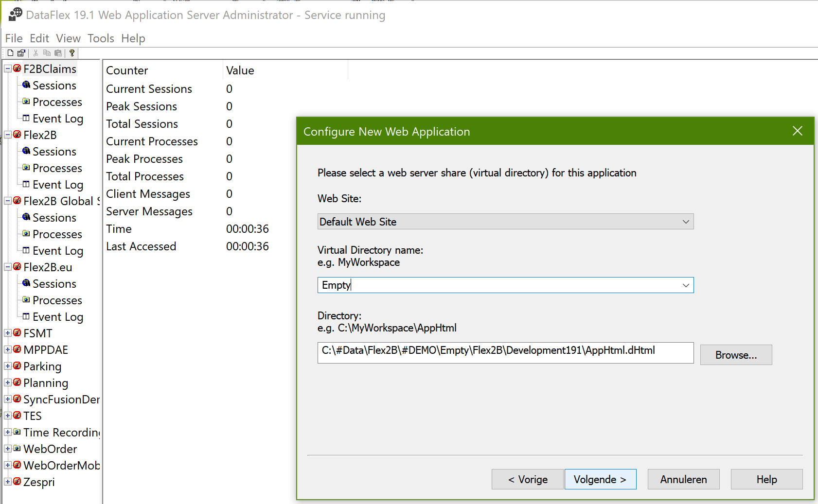The image size is (818, 504).
Task: Collapse the Flex2B tree node
Action: point(8,135)
